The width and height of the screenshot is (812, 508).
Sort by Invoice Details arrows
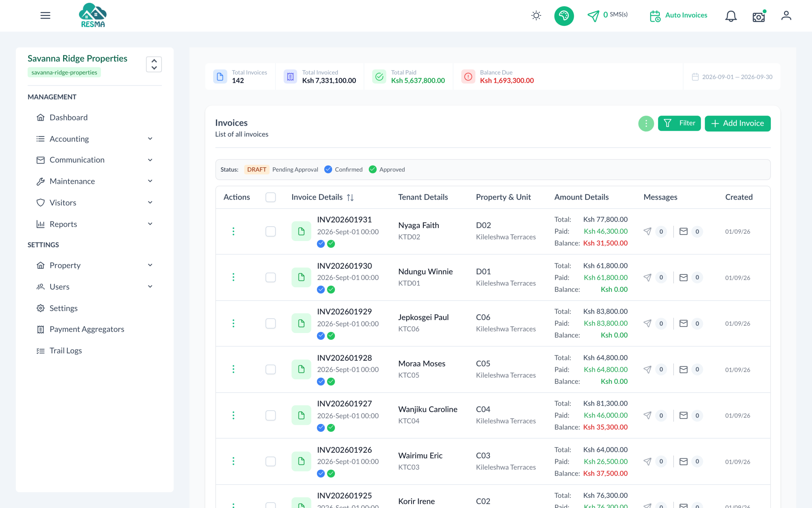(350, 197)
